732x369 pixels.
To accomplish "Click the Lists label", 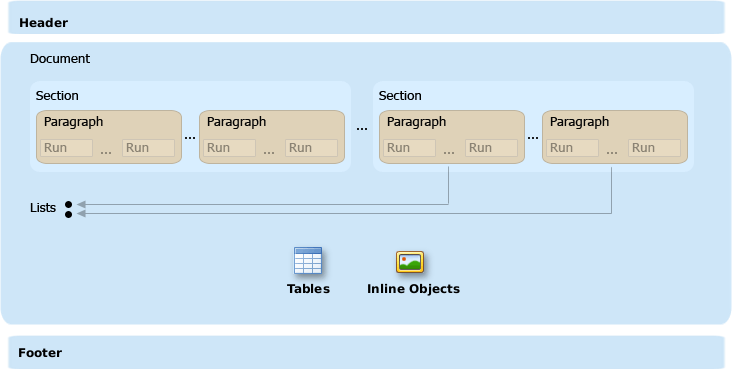I will (x=43, y=208).
